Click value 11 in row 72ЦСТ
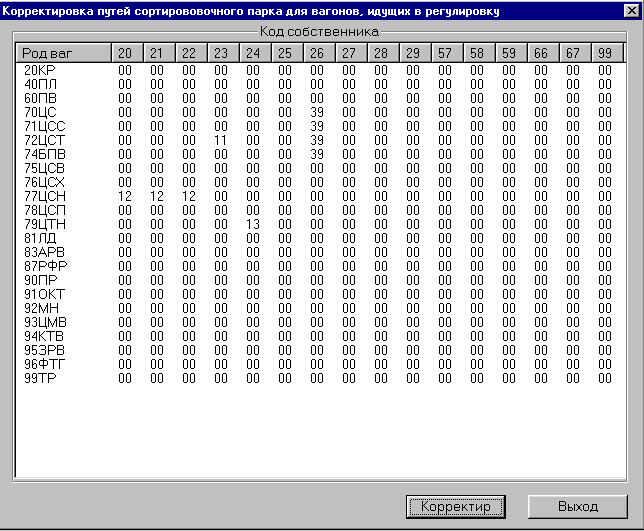Image resolution: width=644 pixels, height=531 pixels. click(221, 140)
